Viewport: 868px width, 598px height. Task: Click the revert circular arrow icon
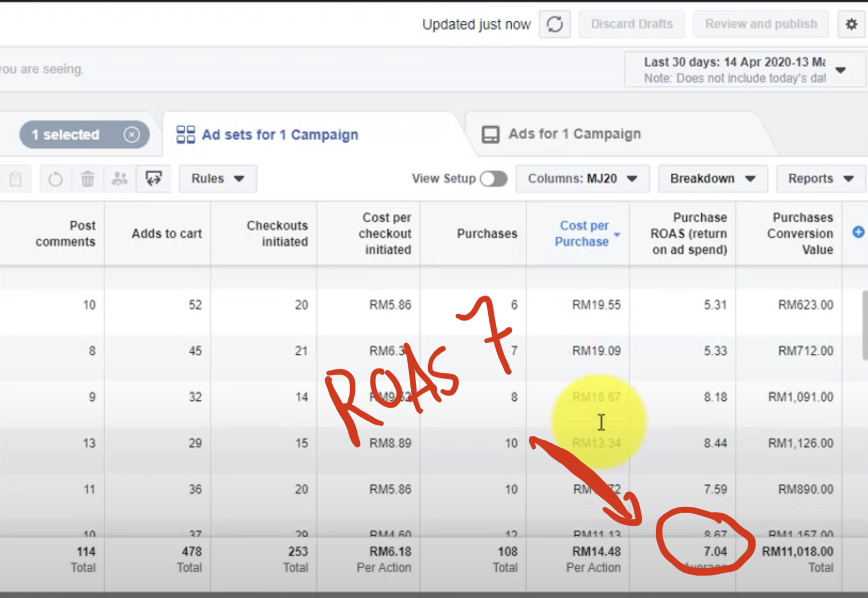click(56, 179)
